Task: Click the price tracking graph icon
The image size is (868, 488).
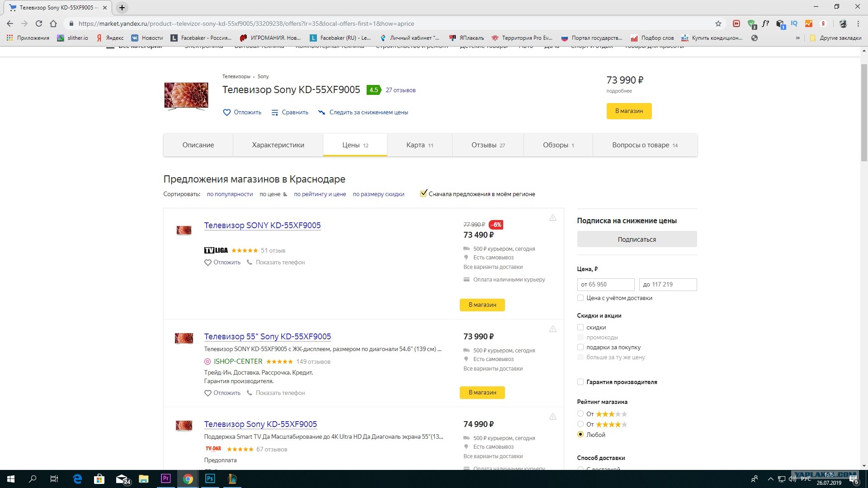Action: click(x=321, y=113)
